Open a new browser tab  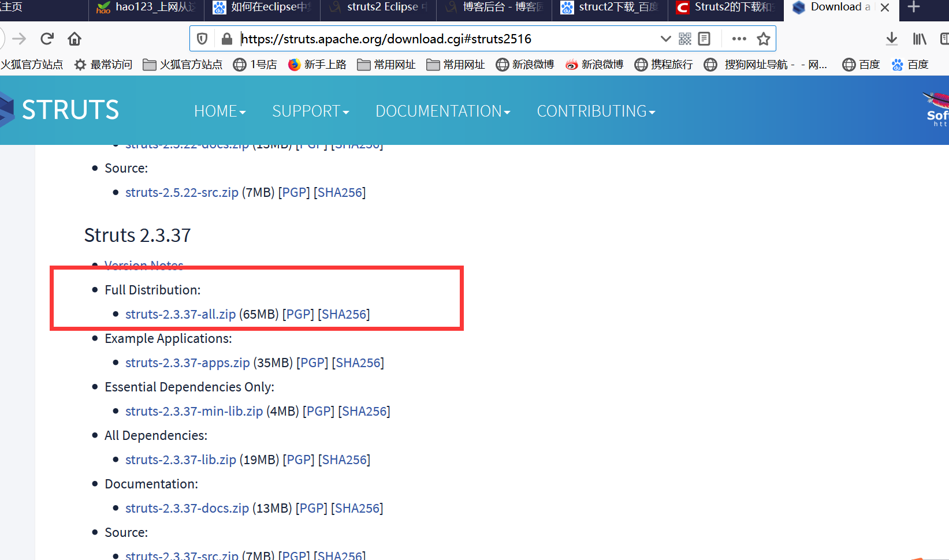click(914, 7)
